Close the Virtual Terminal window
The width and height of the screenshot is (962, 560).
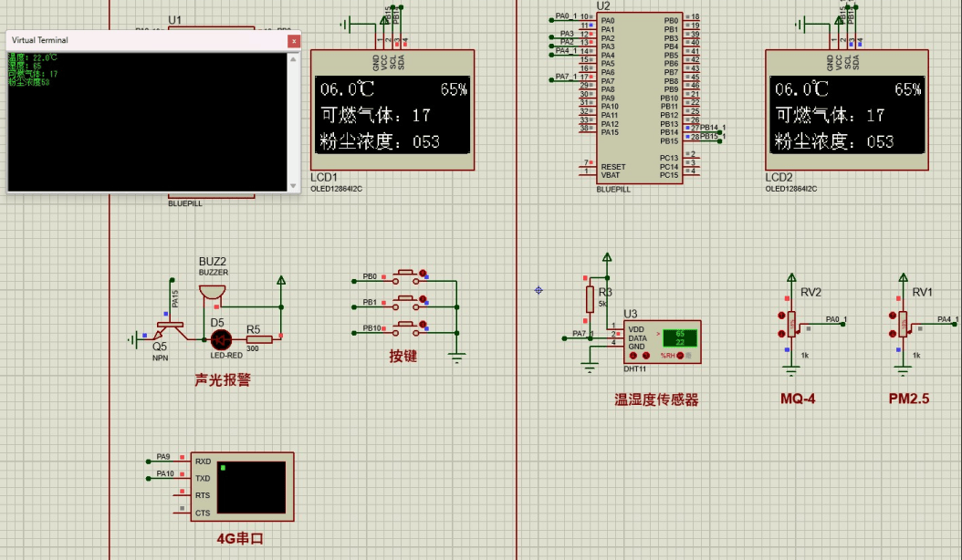293,41
